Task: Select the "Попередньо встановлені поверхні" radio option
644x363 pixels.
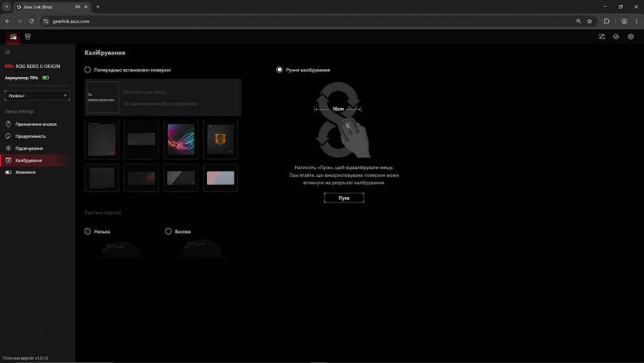Action: (x=88, y=70)
